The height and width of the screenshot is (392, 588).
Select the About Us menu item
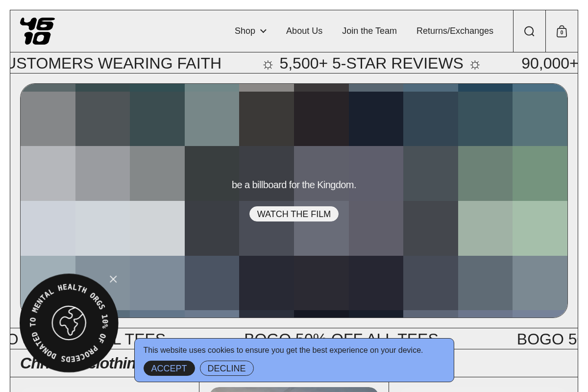(x=304, y=31)
